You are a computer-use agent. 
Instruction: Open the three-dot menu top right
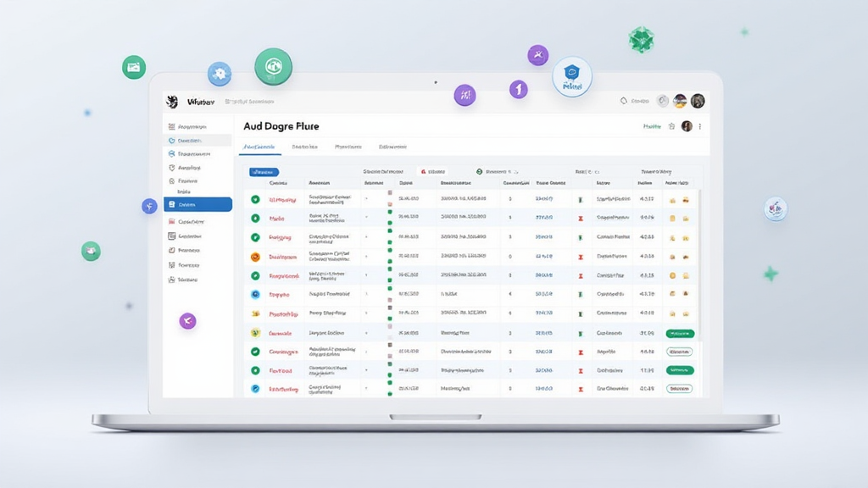tap(701, 125)
